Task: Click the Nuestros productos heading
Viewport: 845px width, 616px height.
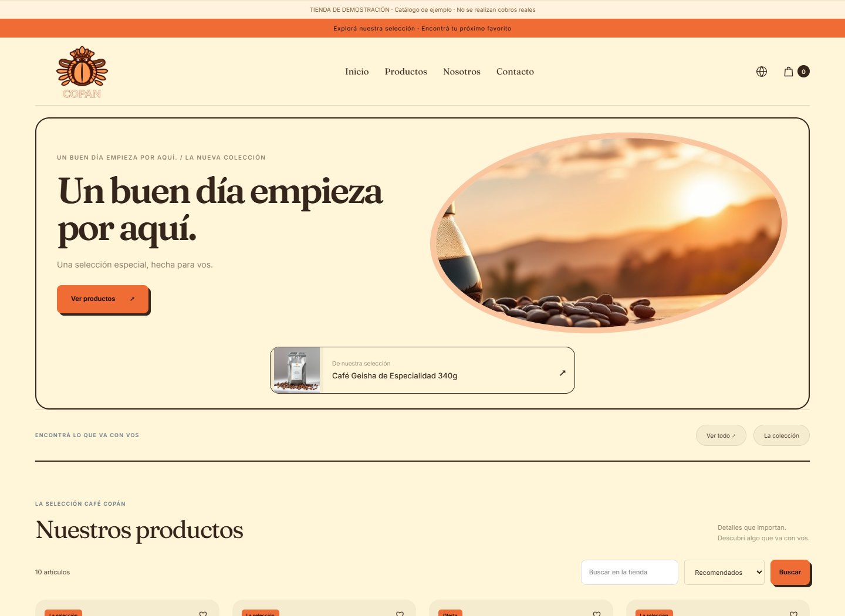Action: click(x=139, y=530)
